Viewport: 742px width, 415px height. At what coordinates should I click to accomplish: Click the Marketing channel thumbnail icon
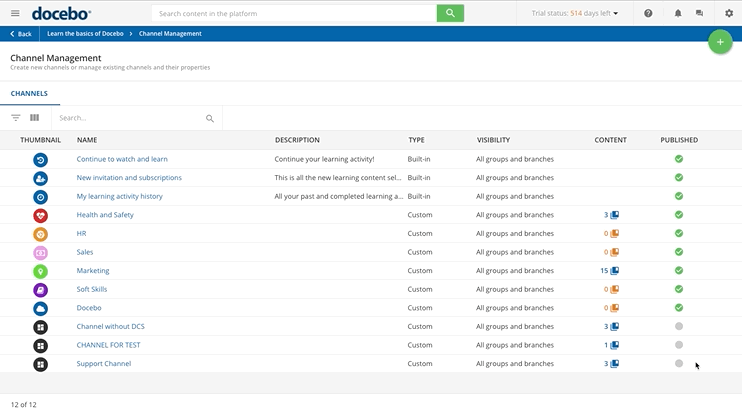[40, 272]
